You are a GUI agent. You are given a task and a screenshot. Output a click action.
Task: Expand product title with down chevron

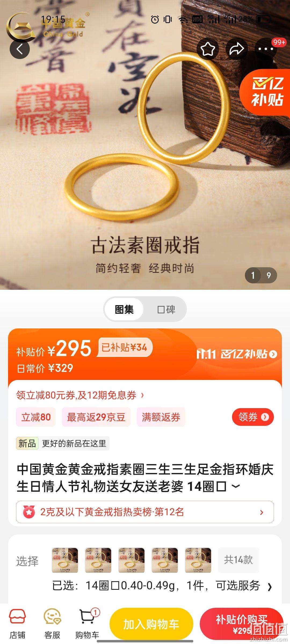point(235,486)
